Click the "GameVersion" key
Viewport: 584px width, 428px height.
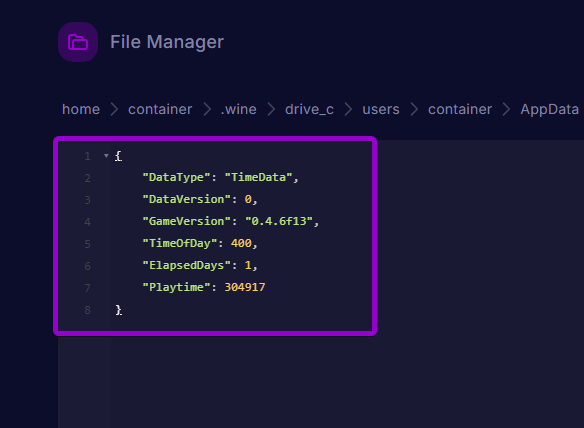pyautogui.click(x=187, y=221)
